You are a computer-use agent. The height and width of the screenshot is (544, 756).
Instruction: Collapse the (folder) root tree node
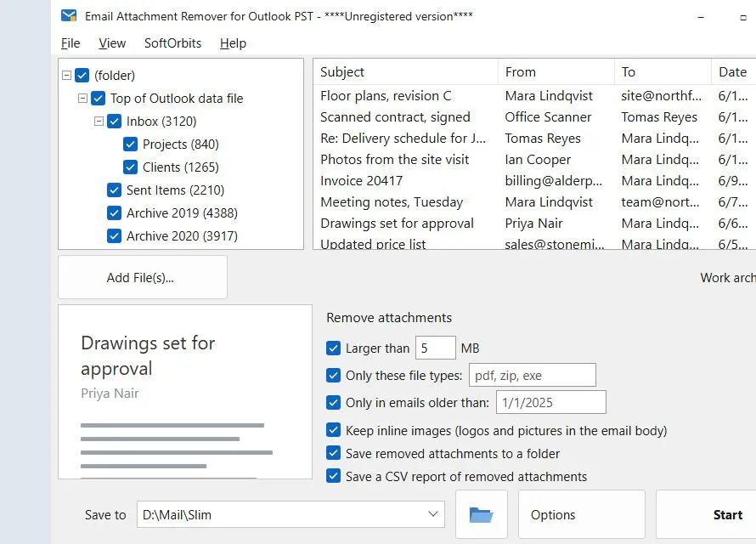(67, 76)
